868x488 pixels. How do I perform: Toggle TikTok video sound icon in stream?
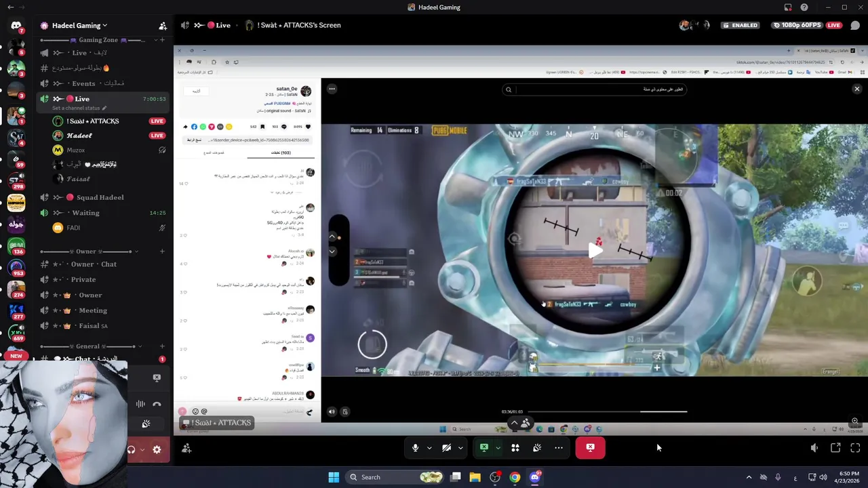click(x=332, y=411)
